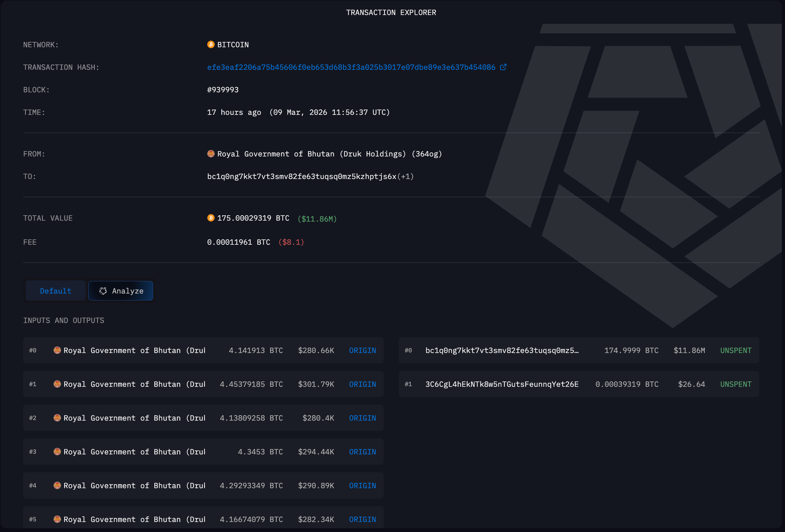
Task: Open the output #1 3C6CgL4hEkNTk8w5 address
Action: pyautogui.click(x=502, y=384)
